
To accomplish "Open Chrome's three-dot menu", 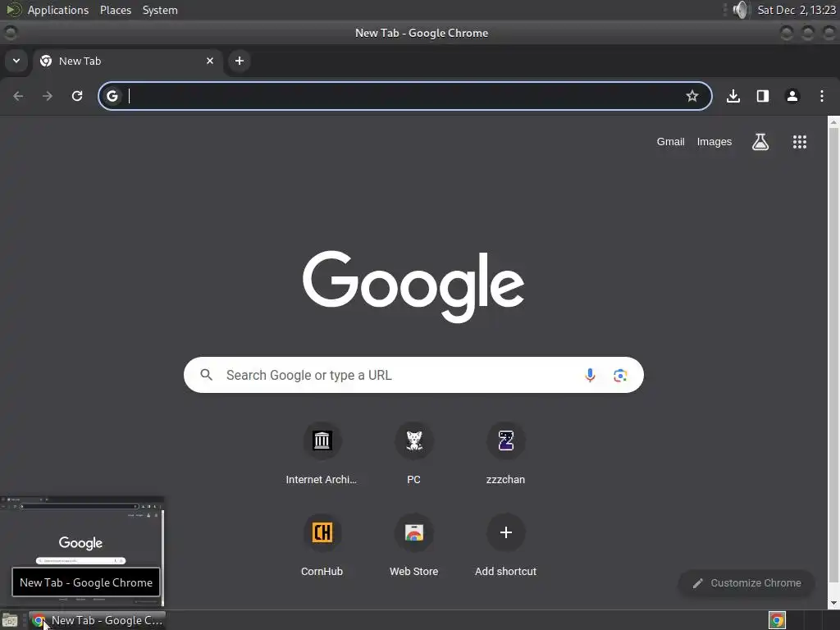I will [x=822, y=96].
